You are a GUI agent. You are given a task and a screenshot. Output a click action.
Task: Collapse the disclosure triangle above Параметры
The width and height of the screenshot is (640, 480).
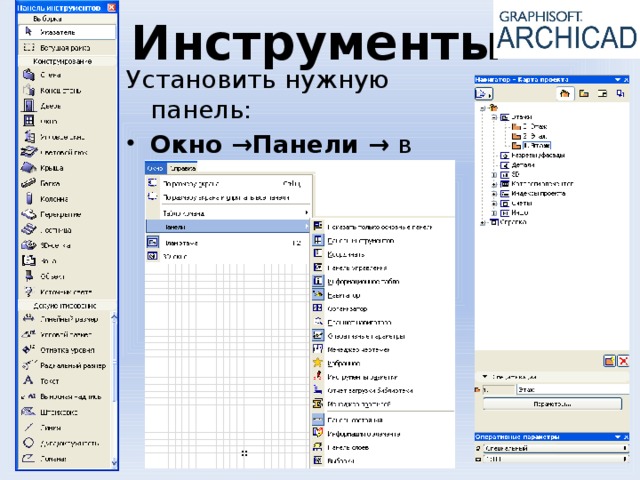pyautogui.click(x=485, y=376)
